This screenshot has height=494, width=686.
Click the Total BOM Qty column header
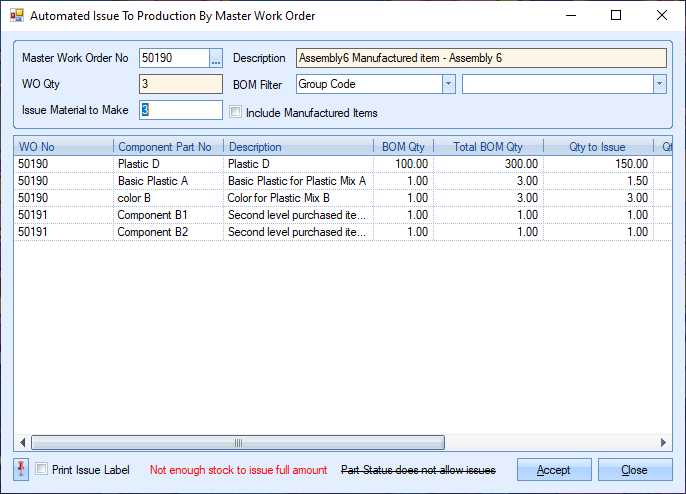487,147
